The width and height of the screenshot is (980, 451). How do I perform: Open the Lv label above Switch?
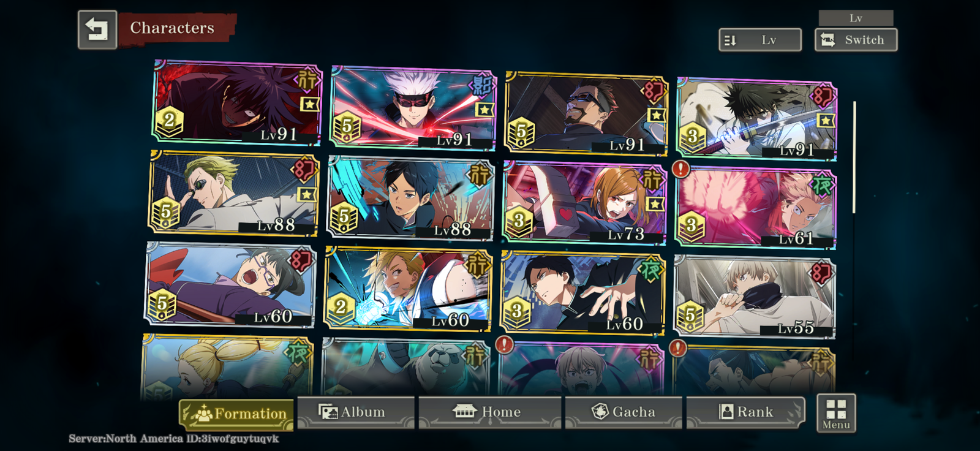pyautogui.click(x=856, y=18)
